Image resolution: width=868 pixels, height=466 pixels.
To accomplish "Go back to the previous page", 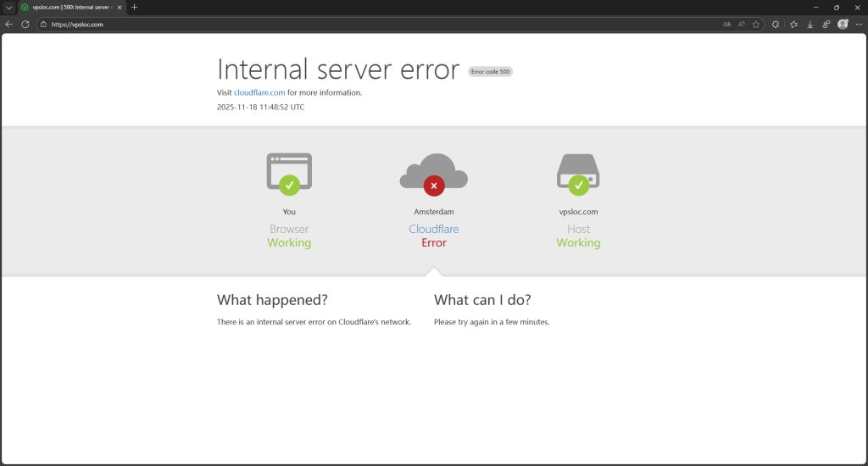I will 8,25.
